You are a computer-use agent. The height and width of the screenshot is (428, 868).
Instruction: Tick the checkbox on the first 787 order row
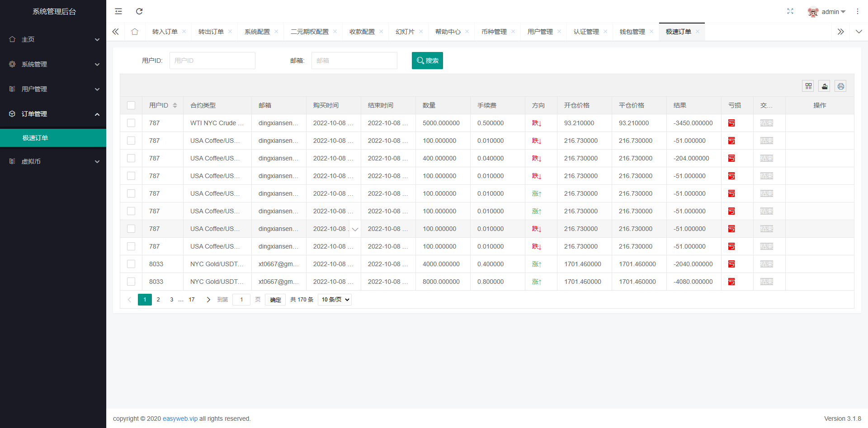click(131, 122)
